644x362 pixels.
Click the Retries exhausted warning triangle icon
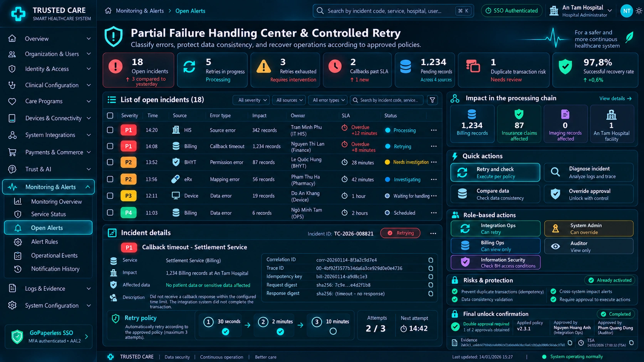[x=264, y=67]
